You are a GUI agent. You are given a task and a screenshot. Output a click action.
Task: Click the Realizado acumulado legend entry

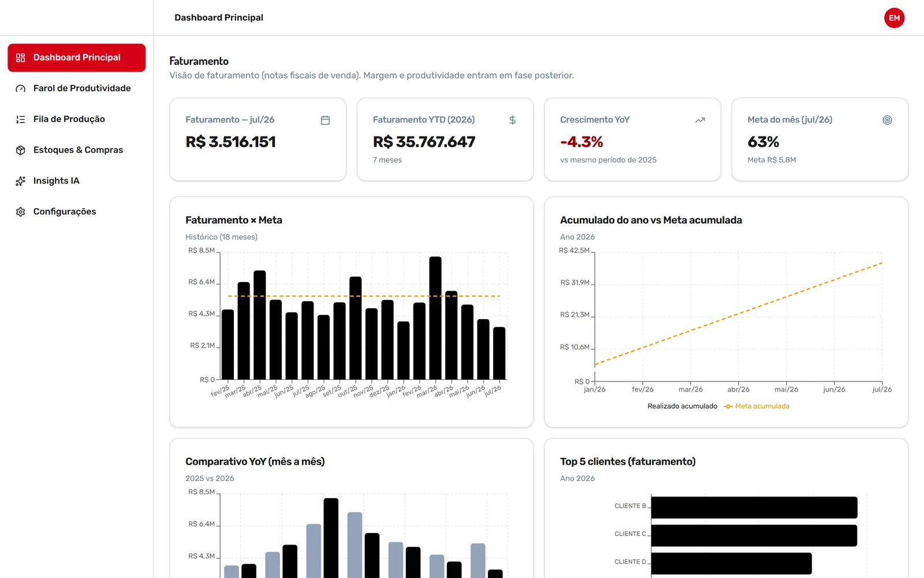pos(682,406)
